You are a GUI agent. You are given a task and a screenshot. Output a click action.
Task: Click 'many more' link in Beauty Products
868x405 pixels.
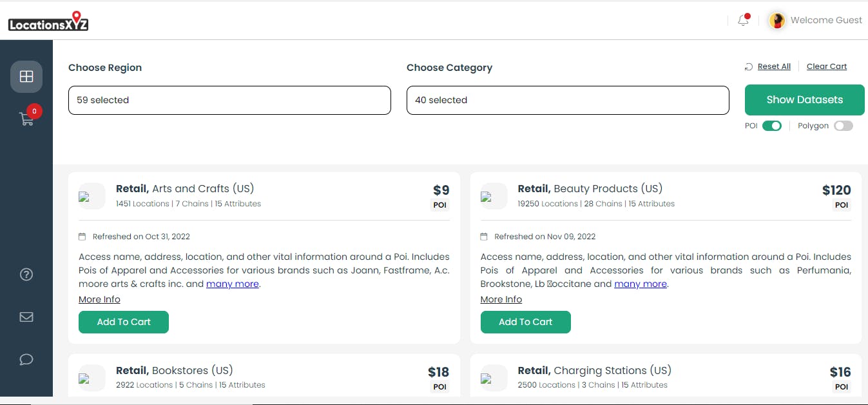point(641,284)
